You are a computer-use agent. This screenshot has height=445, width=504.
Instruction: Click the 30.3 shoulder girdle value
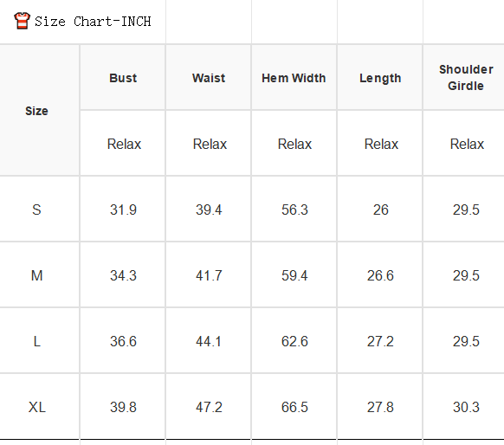(466, 407)
